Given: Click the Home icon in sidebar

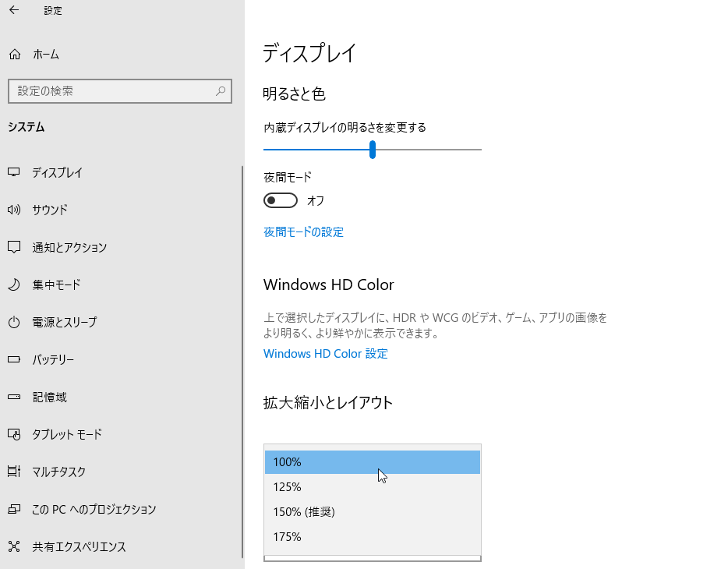Looking at the screenshot, I should point(14,55).
